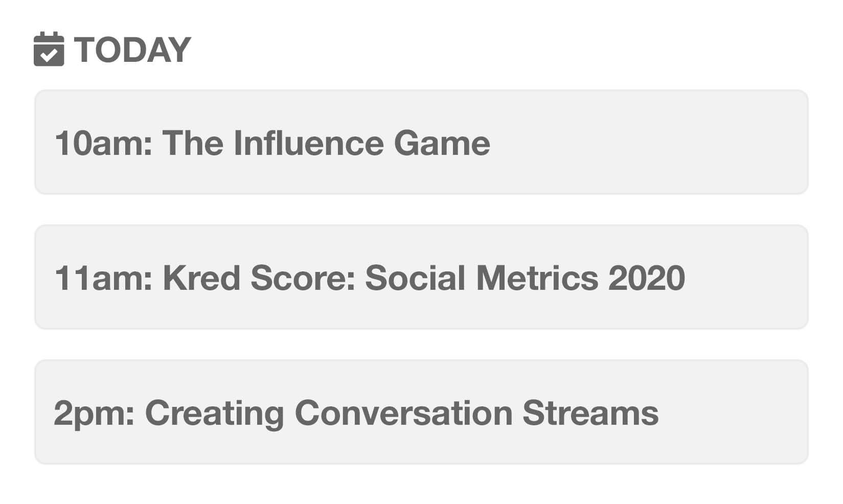The image size is (843, 504).
Task: Click empty right area of Conversation Streams card
Action: click(x=734, y=412)
